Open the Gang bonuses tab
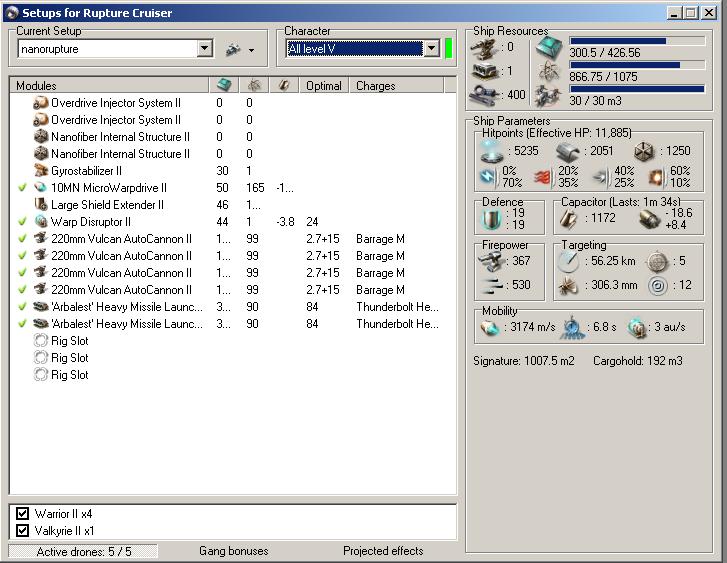The image size is (727, 563). click(234, 551)
